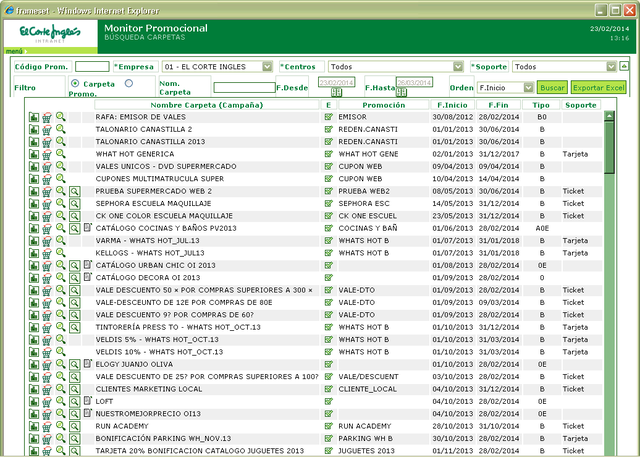Click the building icon on VELDIS 5% row
The image size is (640, 457).
pos(34,340)
